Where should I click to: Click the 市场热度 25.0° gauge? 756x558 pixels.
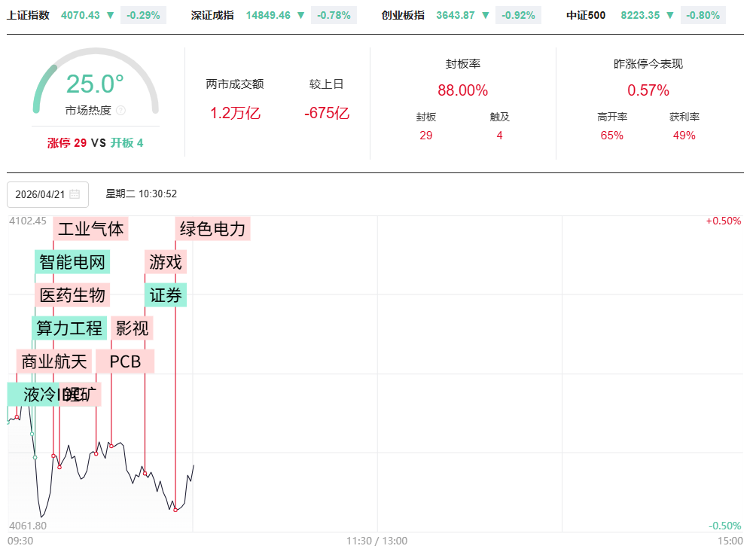(x=95, y=84)
